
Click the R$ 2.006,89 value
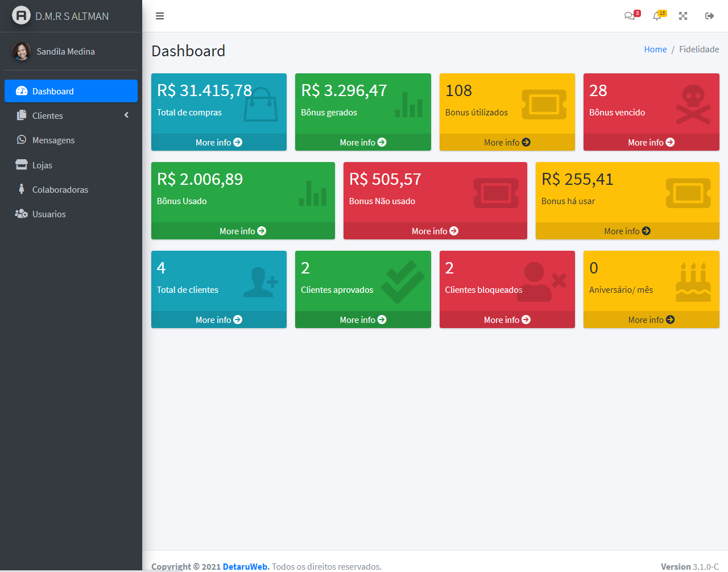tap(200, 179)
